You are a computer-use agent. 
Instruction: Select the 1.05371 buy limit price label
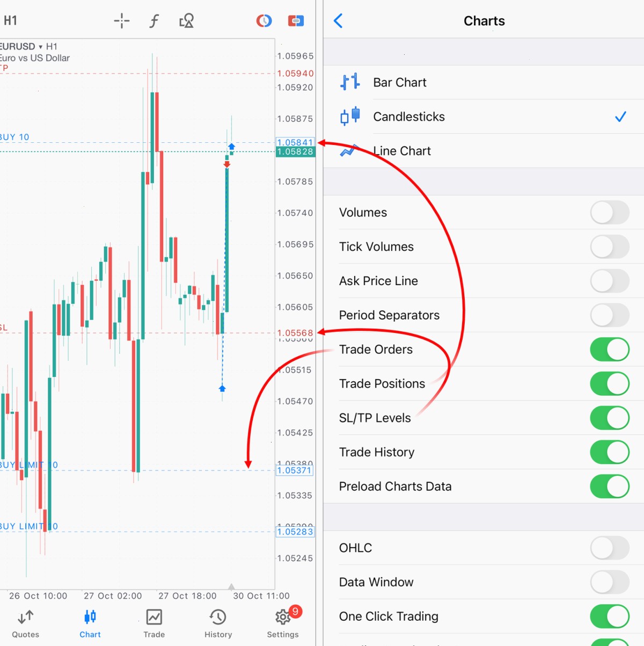[295, 470]
